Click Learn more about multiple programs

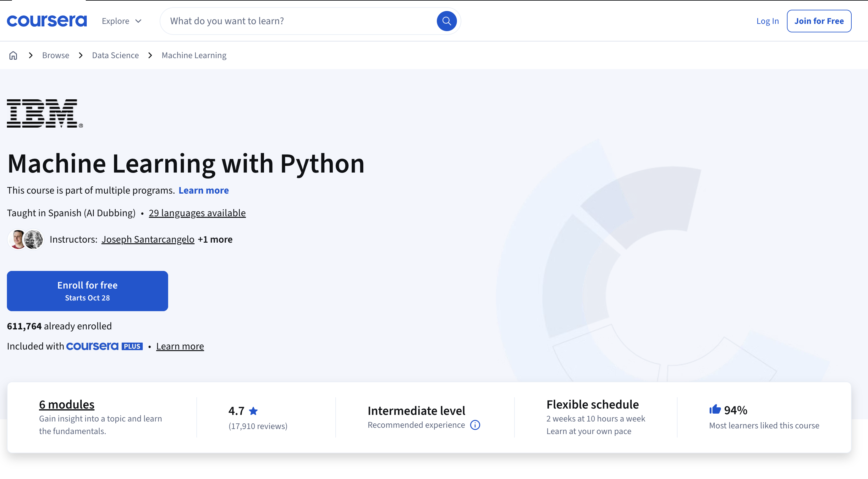204,190
